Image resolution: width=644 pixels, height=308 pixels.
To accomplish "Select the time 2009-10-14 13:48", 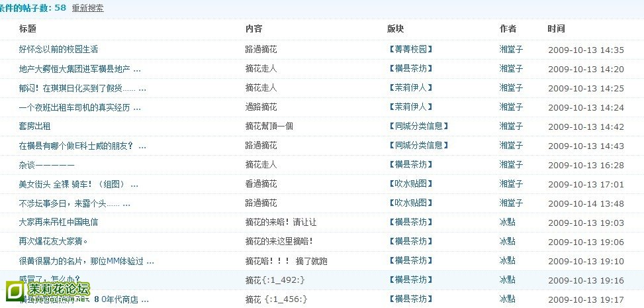I will pos(586,203).
